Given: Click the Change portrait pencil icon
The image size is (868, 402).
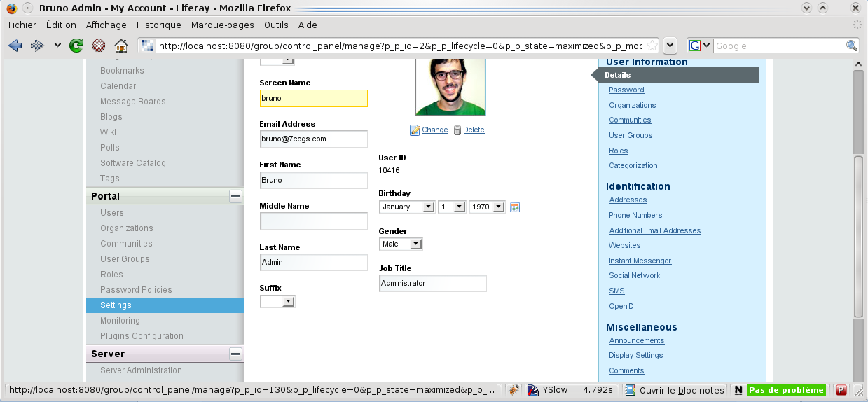Looking at the screenshot, I should [415, 130].
